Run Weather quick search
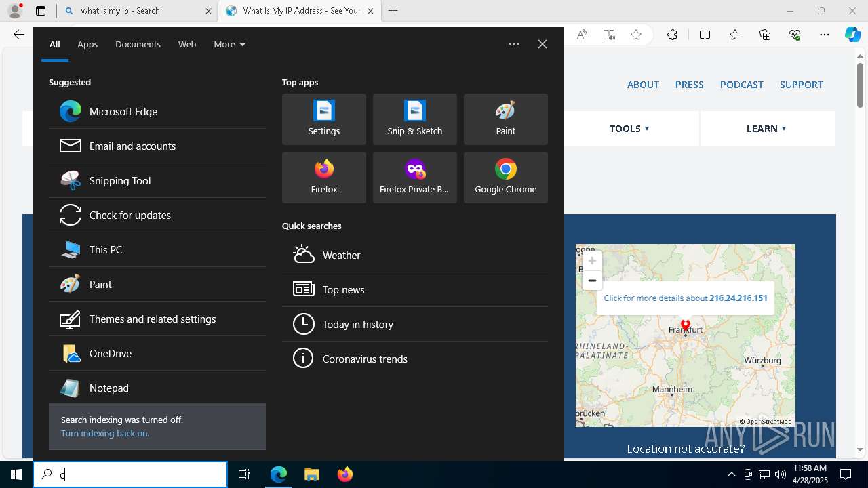 click(415, 255)
